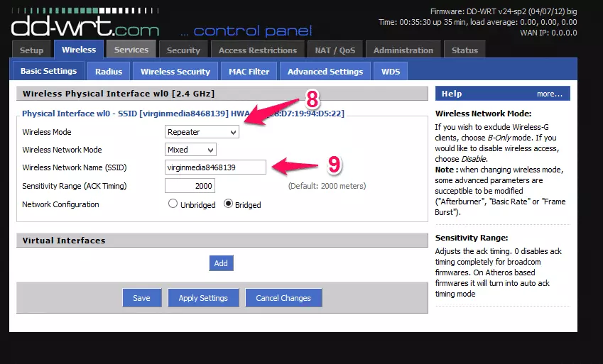The image size is (603, 364).
Task: Click the Help more... link
Action: (549, 94)
